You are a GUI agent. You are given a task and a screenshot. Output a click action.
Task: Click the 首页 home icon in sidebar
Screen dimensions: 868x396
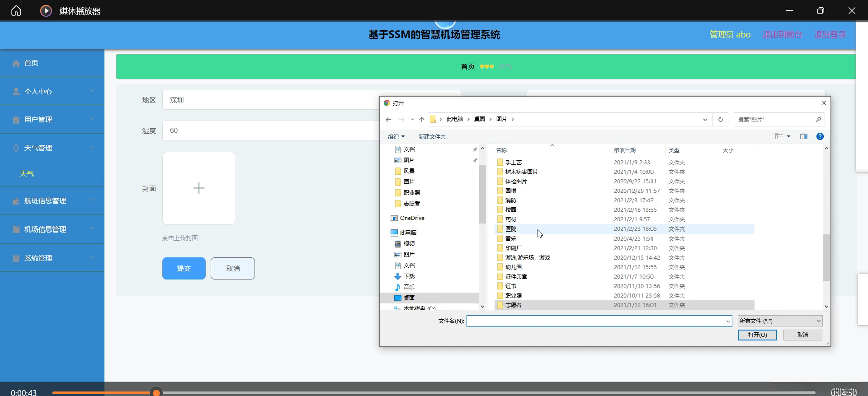pos(16,63)
